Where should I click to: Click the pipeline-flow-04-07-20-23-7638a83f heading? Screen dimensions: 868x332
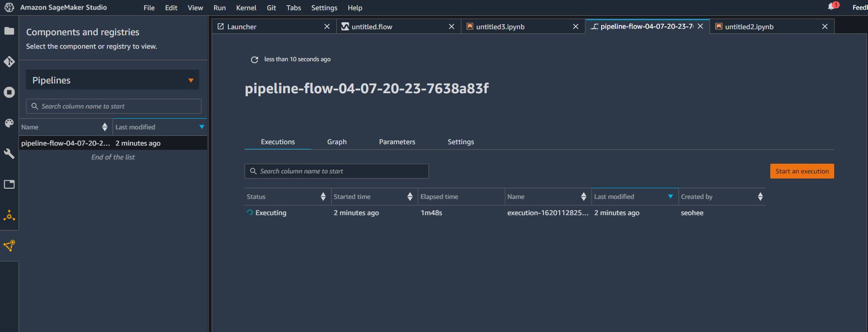[x=366, y=88]
